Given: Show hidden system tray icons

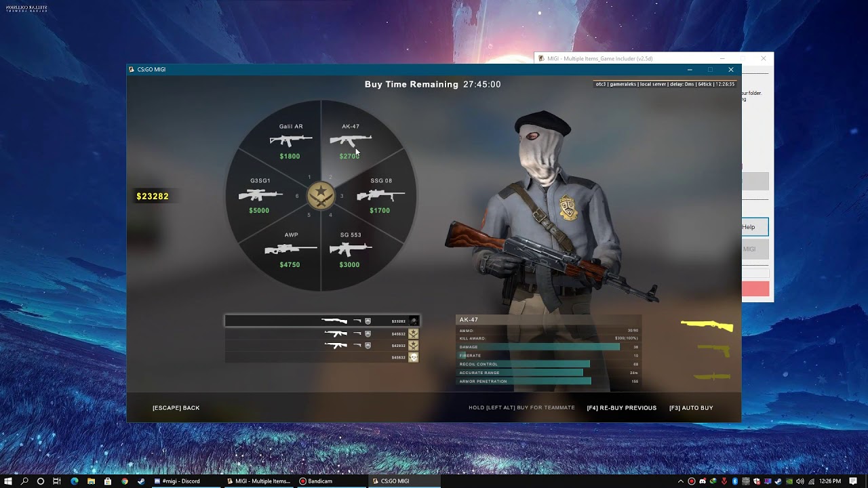Looking at the screenshot, I should tap(681, 481).
